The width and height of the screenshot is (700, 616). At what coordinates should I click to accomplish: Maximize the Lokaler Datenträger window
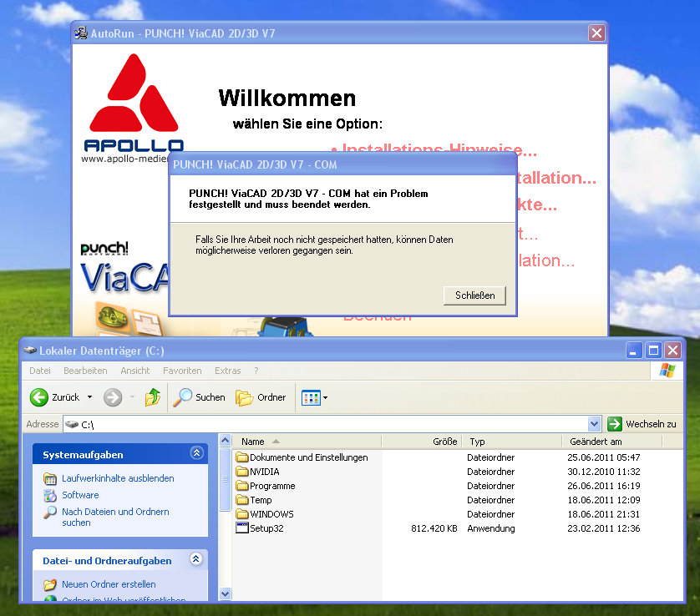tap(653, 351)
